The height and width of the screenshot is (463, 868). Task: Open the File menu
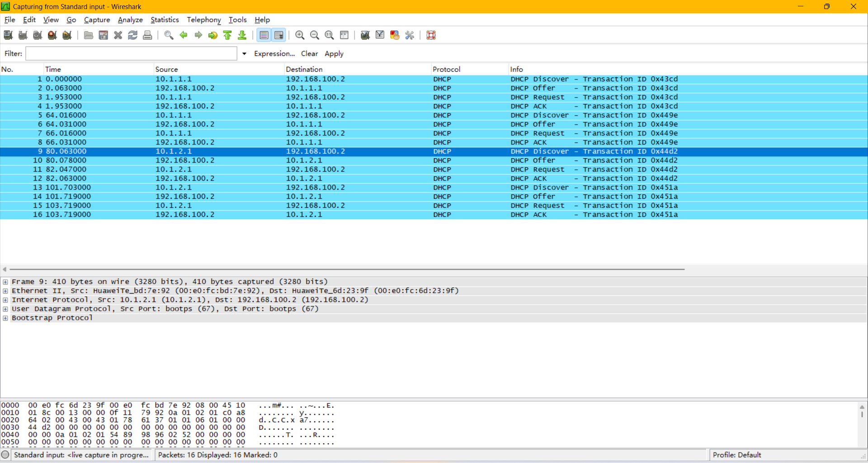pyautogui.click(x=9, y=20)
